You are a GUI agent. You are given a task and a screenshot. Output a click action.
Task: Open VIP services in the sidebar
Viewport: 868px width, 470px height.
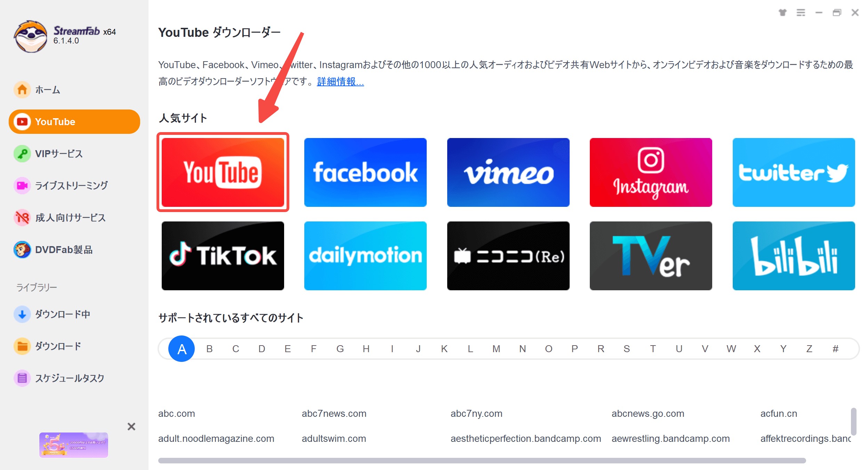click(x=49, y=154)
